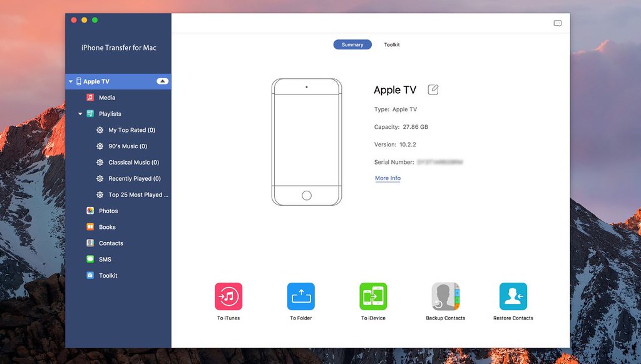Eject the Apple TV device

coord(162,81)
